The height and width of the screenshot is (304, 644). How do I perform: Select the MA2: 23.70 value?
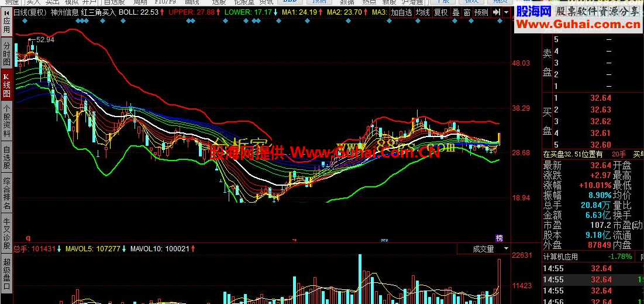[344, 12]
